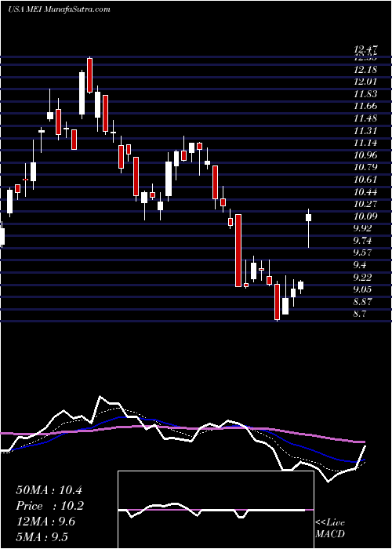Viewport: 392px width, 549px height.
Task: Click the 5MA : 9.5 readout
Action: [42, 536]
